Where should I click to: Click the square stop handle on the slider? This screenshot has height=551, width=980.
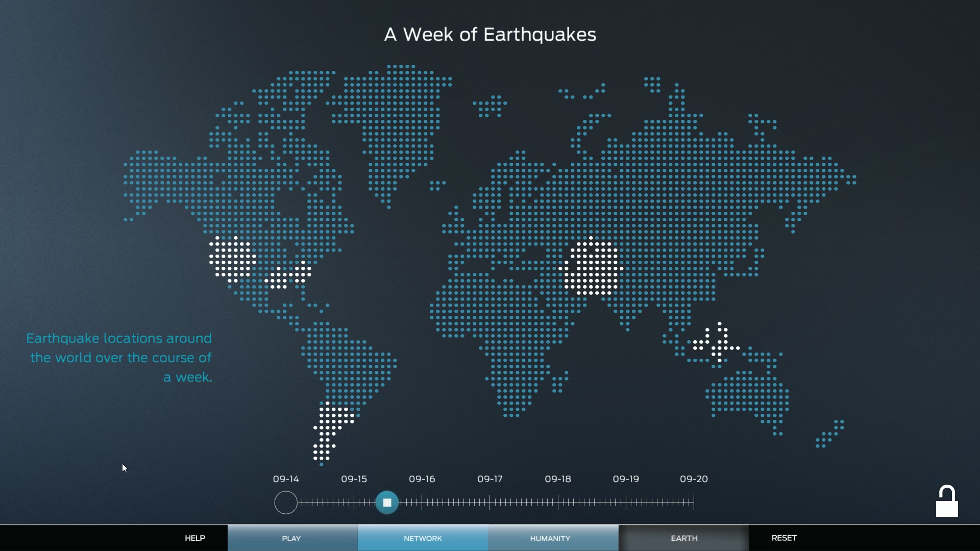click(x=387, y=502)
